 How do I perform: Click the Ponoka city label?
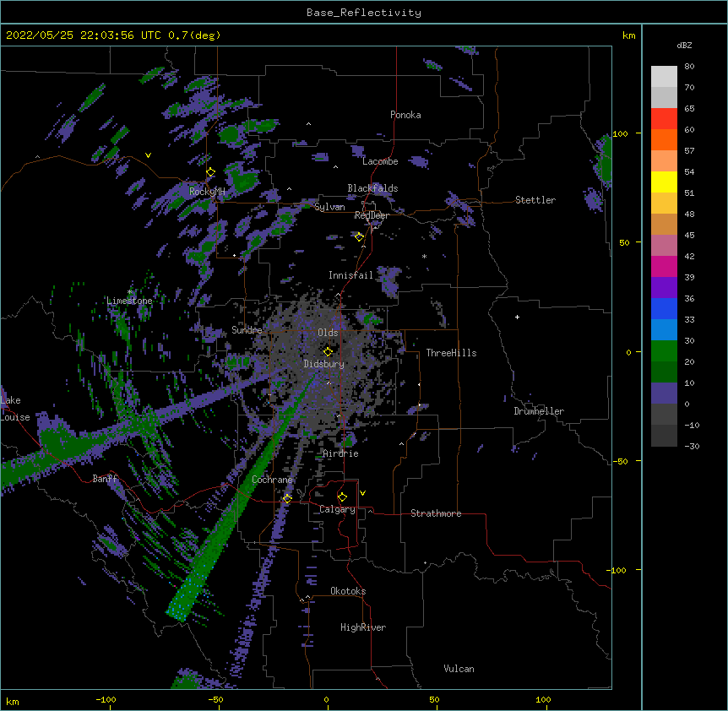point(405,115)
